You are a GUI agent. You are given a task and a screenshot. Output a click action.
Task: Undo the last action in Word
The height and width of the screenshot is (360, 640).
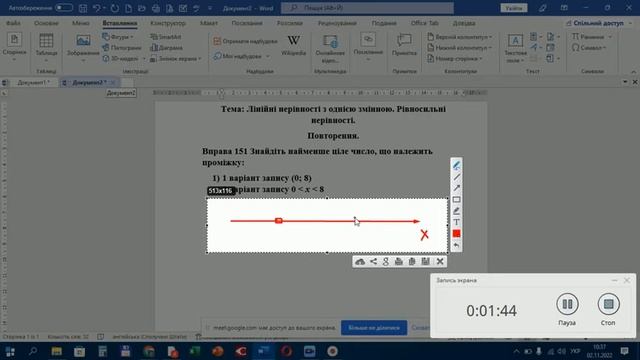coord(97,8)
